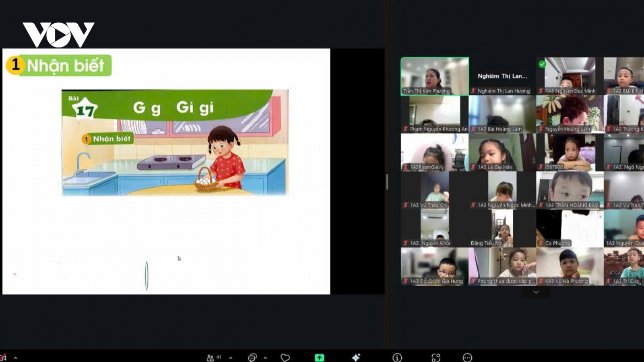
Task: Expand the participants options caret
Action: tap(231, 358)
